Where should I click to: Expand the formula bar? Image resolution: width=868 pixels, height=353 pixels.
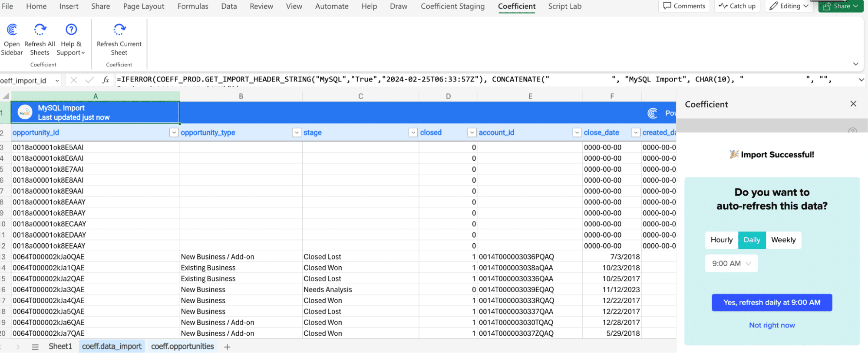tap(861, 80)
